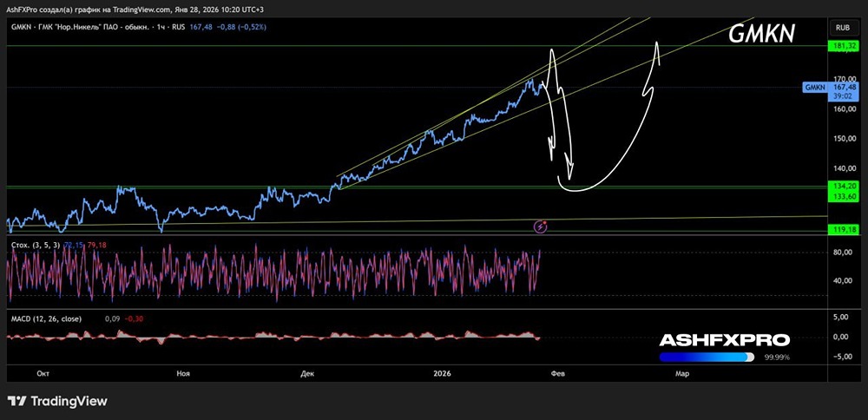Click the Стох. (3, 5, 3) indicator legend

(x=36, y=244)
